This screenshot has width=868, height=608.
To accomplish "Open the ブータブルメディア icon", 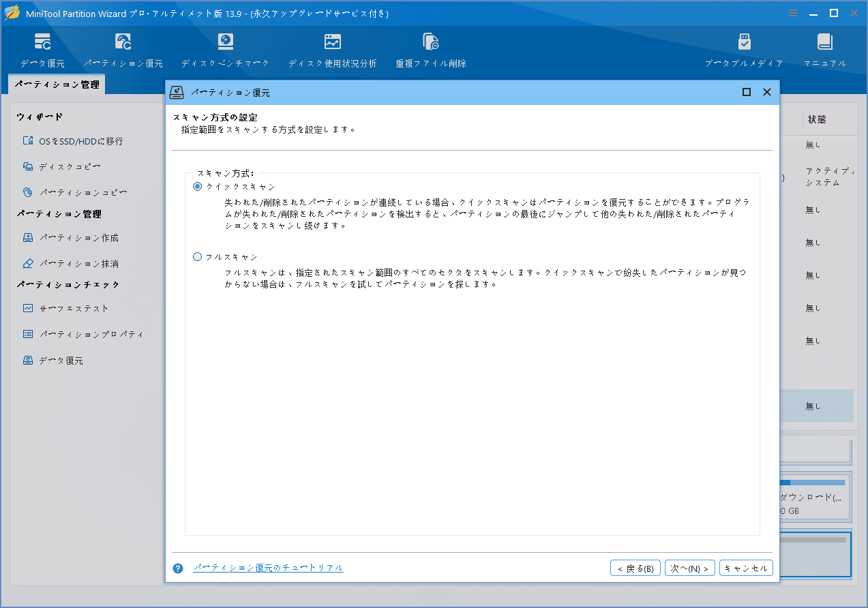I will (744, 42).
